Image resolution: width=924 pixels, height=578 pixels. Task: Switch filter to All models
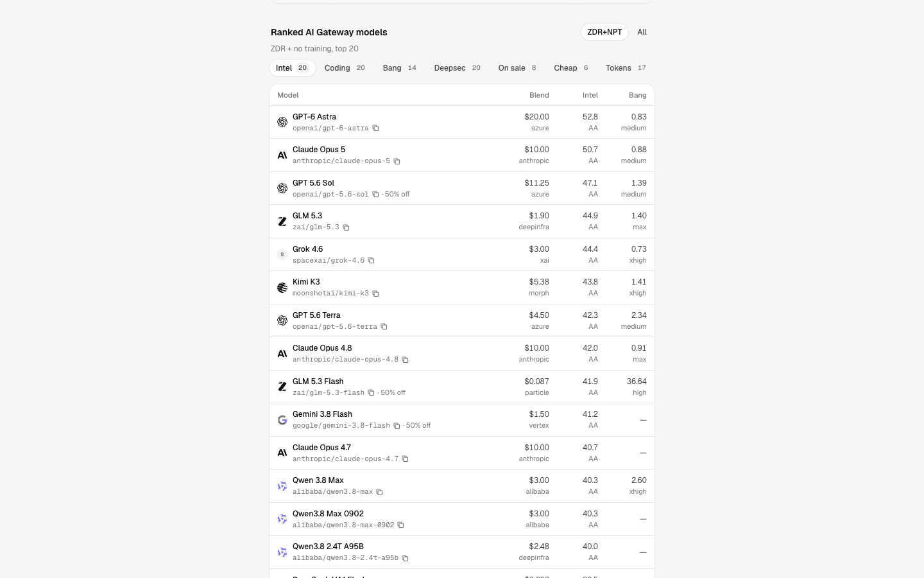coord(642,32)
